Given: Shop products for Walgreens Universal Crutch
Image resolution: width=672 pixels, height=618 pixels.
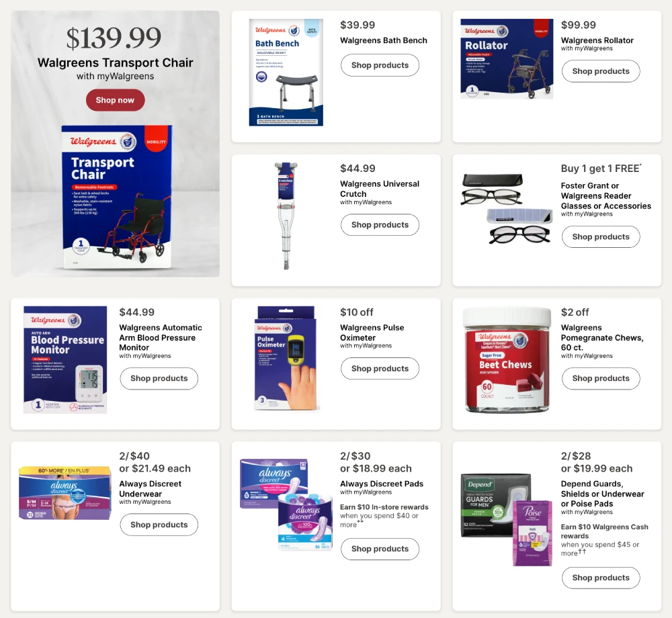Looking at the screenshot, I should click(380, 224).
